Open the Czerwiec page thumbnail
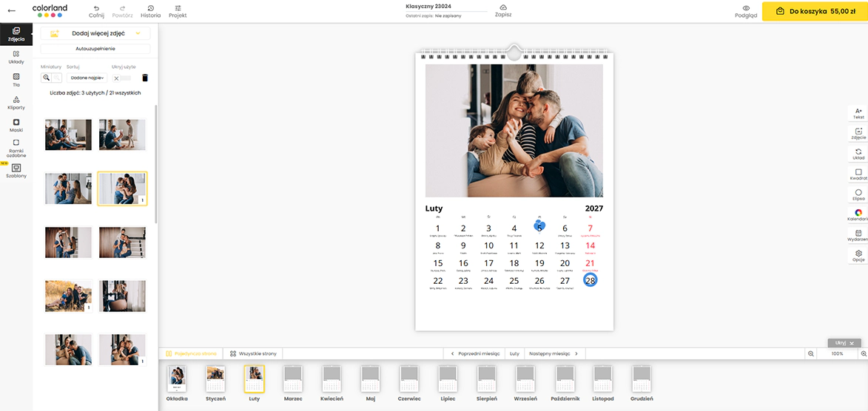868x411 pixels. tap(409, 379)
